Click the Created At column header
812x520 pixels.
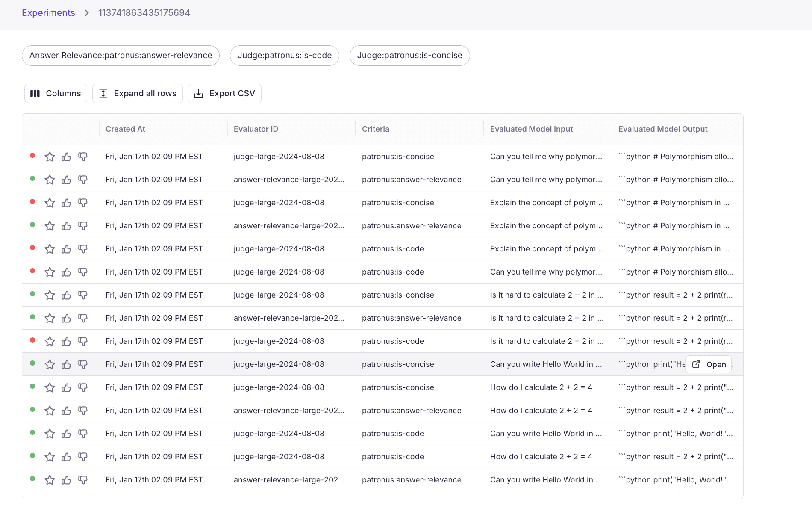point(125,129)
